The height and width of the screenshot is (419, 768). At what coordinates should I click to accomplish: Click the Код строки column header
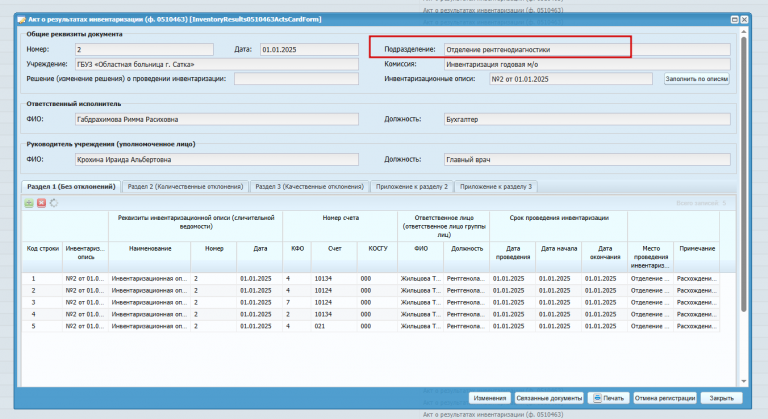tap(42, 257)
